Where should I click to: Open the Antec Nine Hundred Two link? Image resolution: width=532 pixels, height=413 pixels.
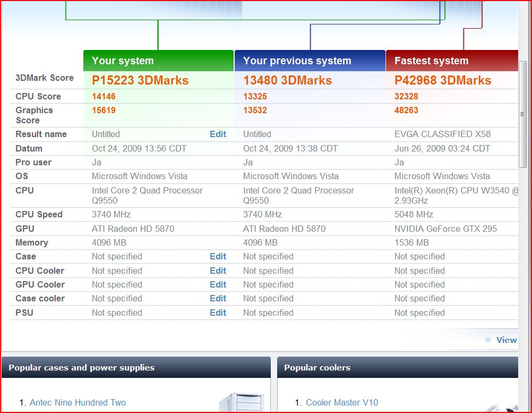point(78,402)
